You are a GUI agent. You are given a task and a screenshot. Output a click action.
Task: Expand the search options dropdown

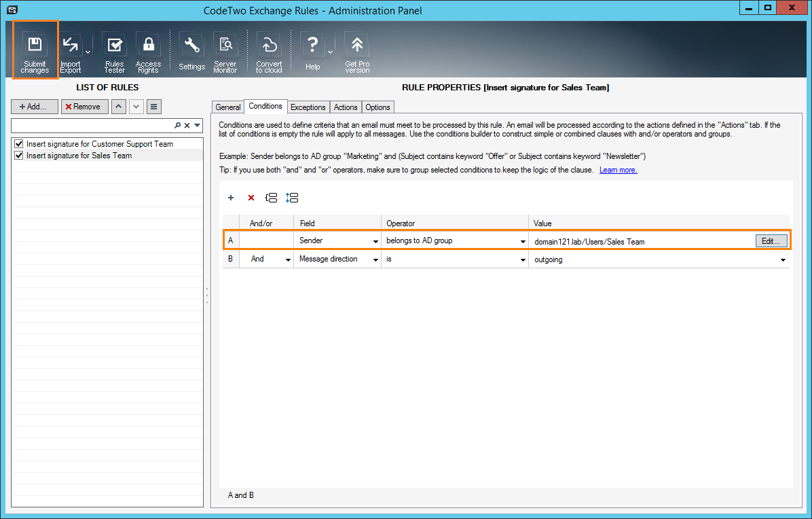[198, 126]
